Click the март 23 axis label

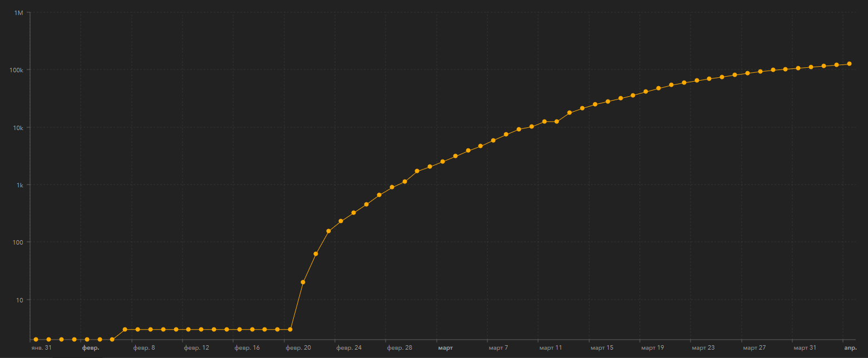(703, 348)
